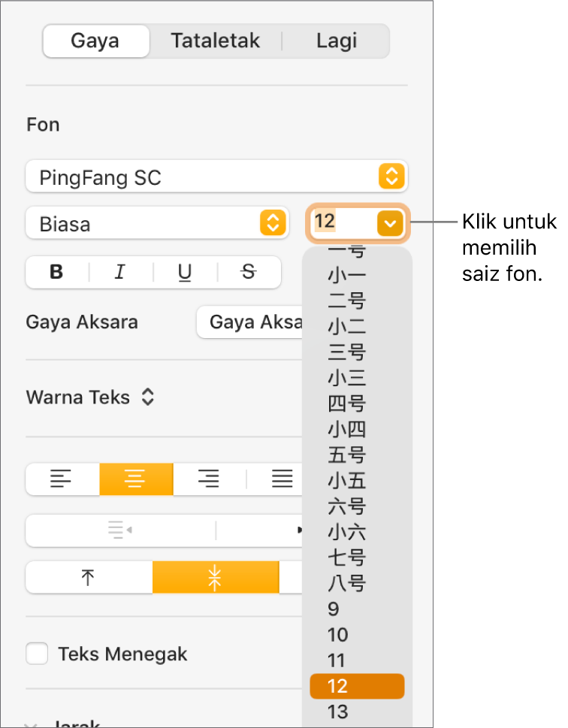
Task: Align text to top of cell
Action: [89, 577]
